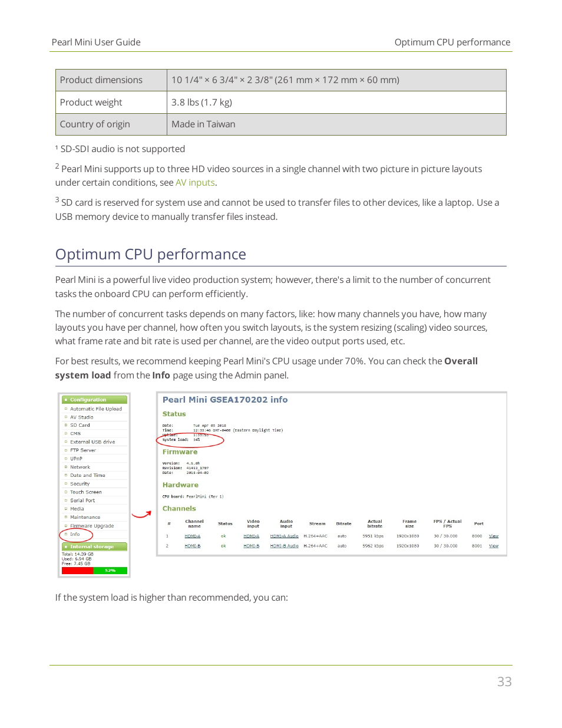Click the CPU board PearlMini hardware line

(x=193, y=496)
